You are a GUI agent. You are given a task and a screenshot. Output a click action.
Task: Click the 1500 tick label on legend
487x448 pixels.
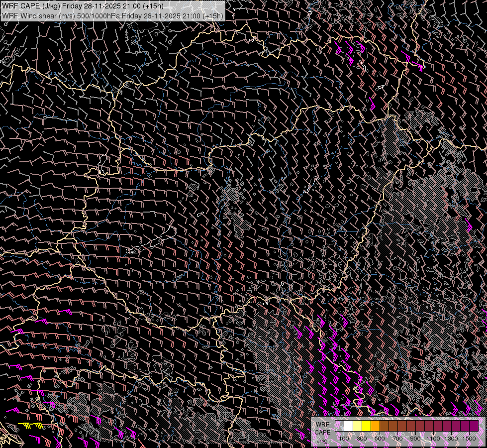[x=469, y=439]
